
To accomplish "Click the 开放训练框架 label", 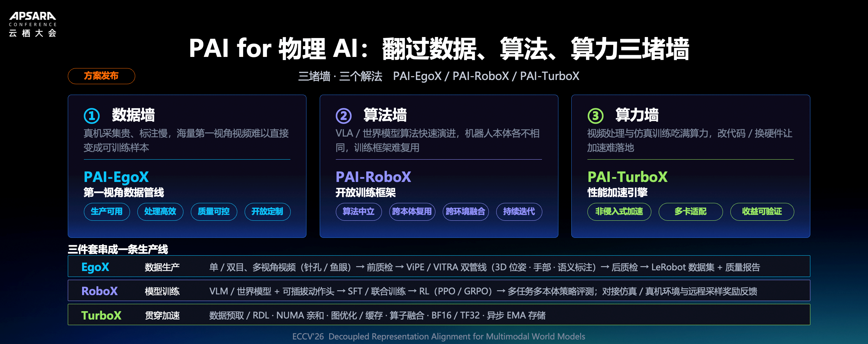I will 366,192.
